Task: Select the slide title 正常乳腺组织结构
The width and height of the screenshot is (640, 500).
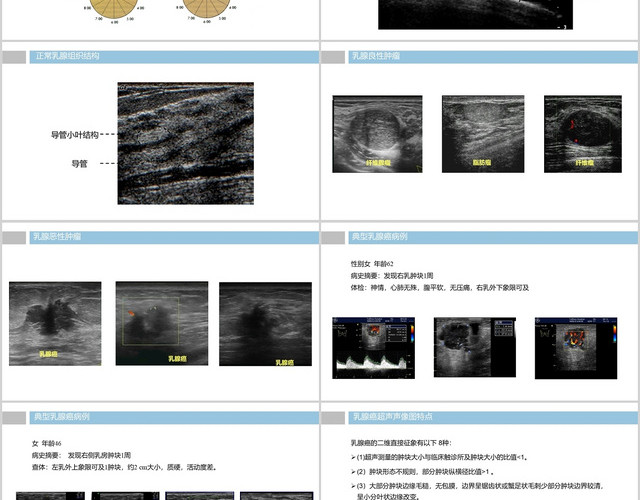Action: pos(67,56)
